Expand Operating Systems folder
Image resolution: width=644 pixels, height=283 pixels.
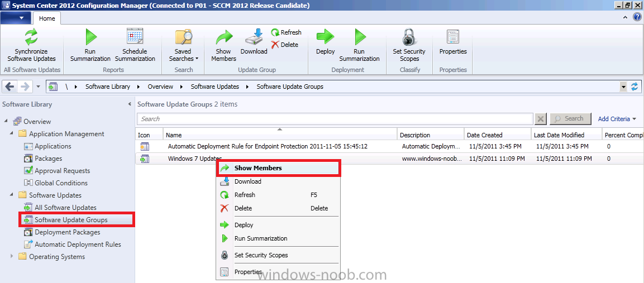point(12,257)
